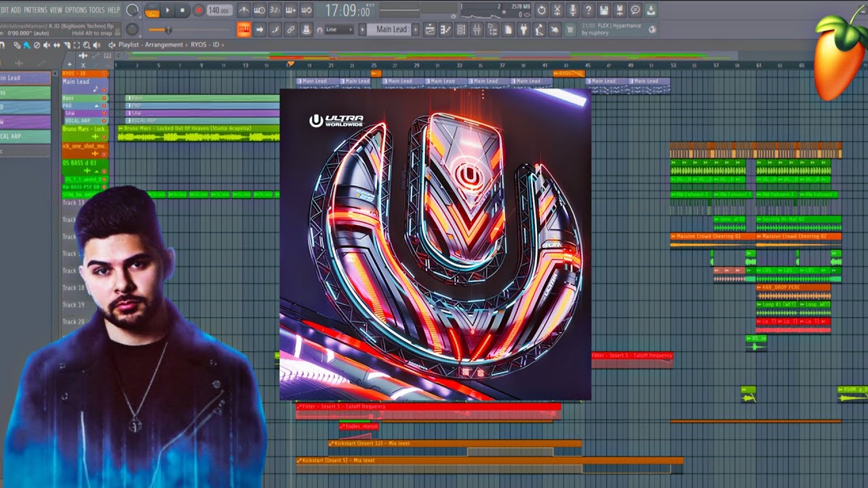Toggle the metronome icon

[244, 10]
